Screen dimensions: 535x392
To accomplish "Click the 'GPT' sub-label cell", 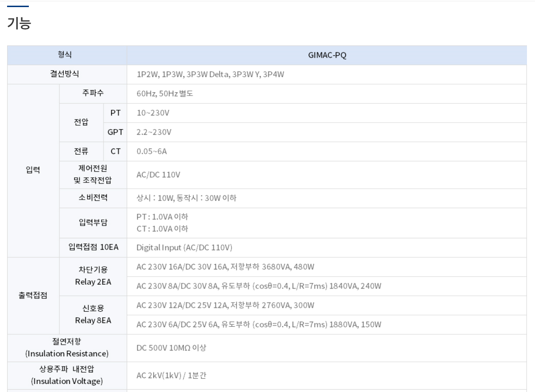I will (115, 132).
